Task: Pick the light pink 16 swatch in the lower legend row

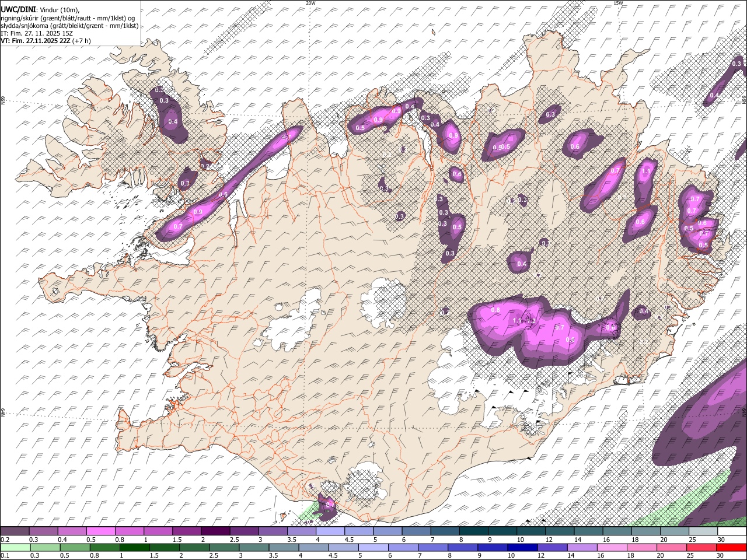Action: point(612,547)
